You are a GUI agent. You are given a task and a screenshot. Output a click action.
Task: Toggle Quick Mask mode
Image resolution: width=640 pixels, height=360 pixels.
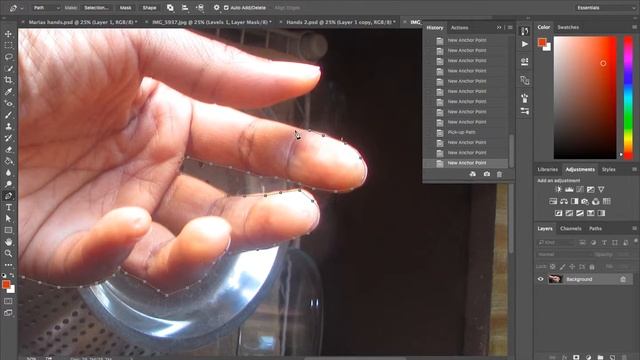tap(8, 301)
